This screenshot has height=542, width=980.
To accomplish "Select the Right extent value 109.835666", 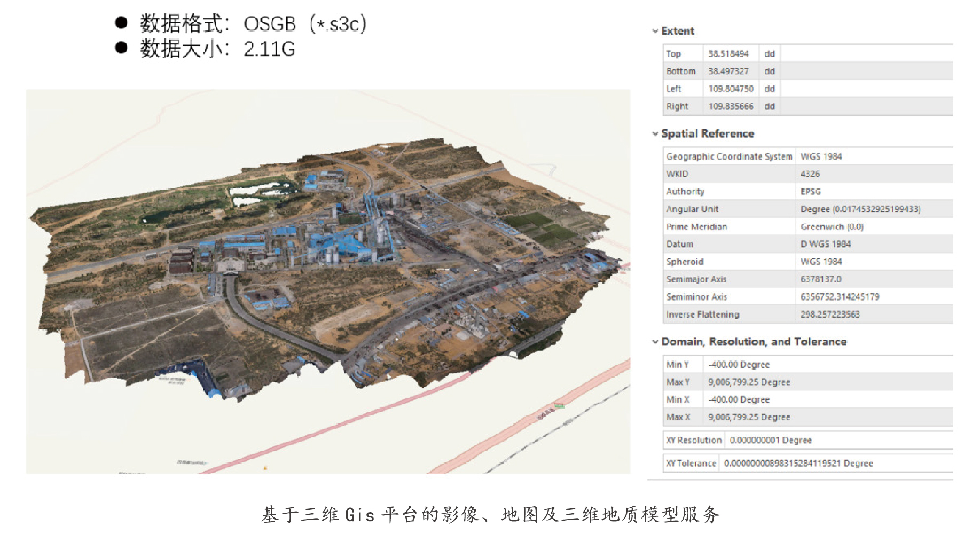I will point(731,107).
